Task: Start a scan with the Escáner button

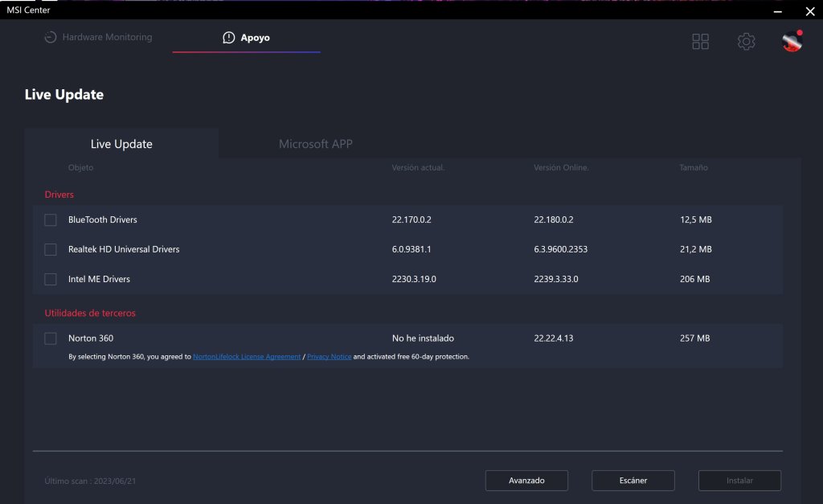Action: click(x=633, y=481)
